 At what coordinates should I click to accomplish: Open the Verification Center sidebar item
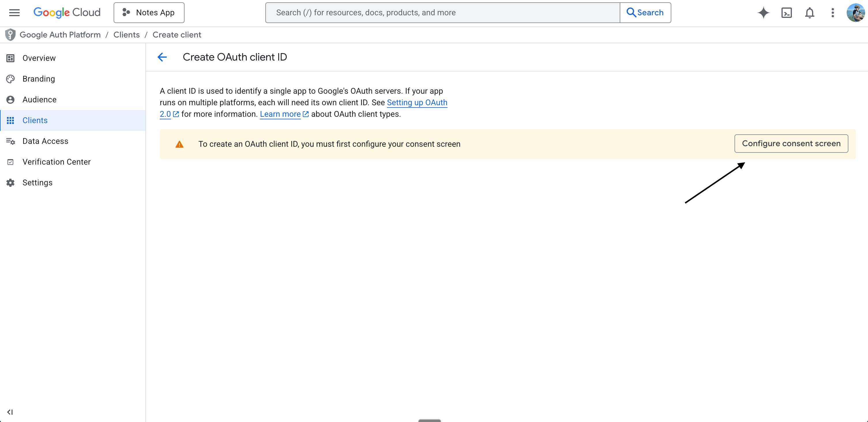73,162
